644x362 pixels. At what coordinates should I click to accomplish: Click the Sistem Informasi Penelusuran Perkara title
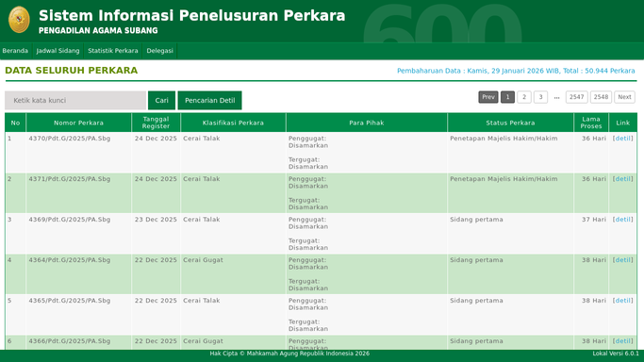(191, 16)
